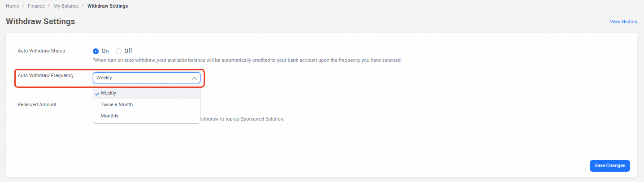Click the Auto Withdraw Status label
The height and width of the screenshot is (182, 644).
click(x=41, y=51)
